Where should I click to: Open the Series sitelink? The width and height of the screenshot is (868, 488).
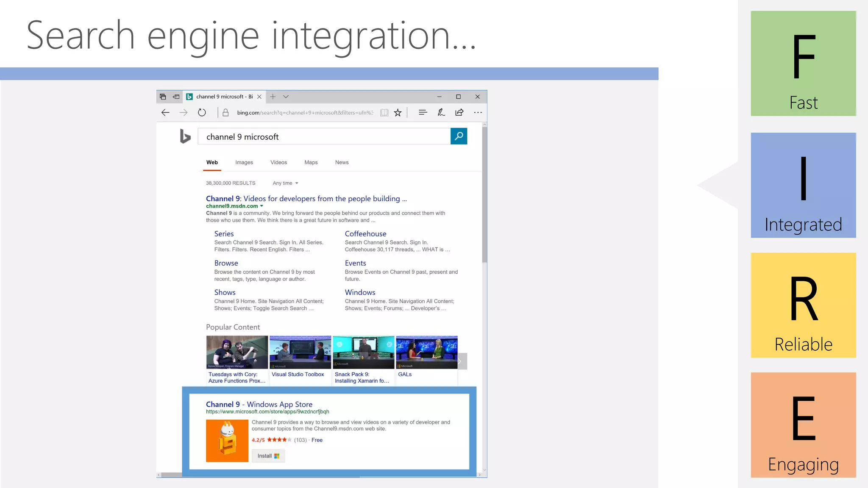click(x=224, y=233)
